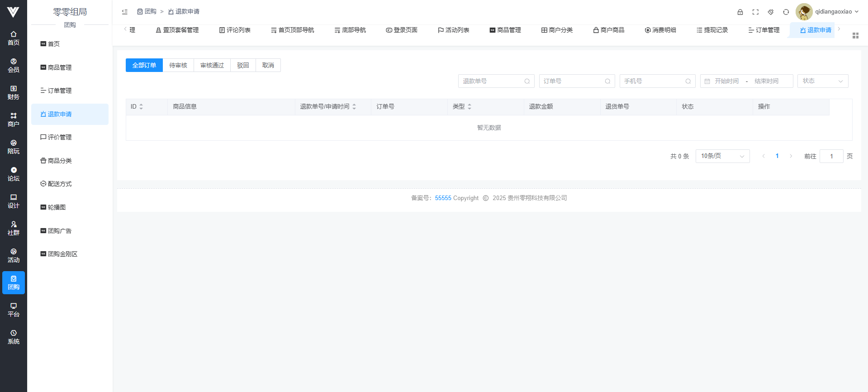Click the 55555 备案号 link
The image size is (868, 392).
pos(443,198)
